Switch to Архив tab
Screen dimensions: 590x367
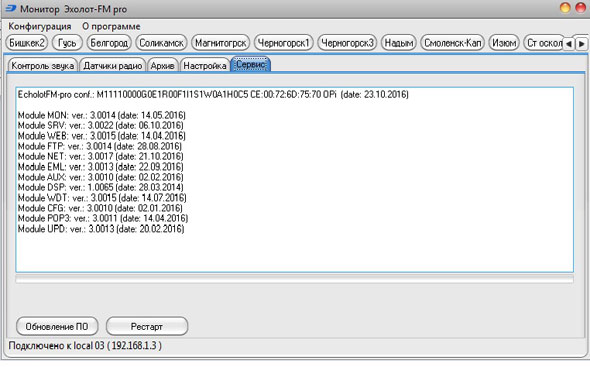click(x=163, y=65)
